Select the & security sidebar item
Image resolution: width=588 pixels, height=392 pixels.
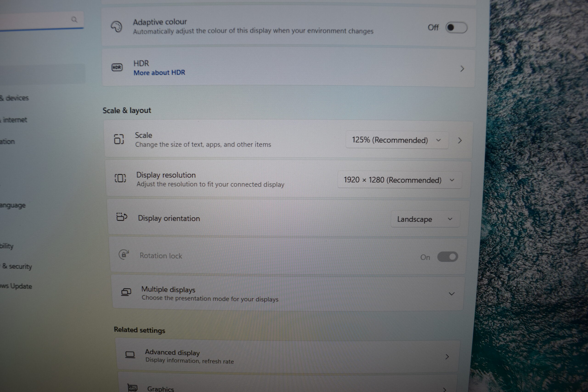[x=17, y=266]
